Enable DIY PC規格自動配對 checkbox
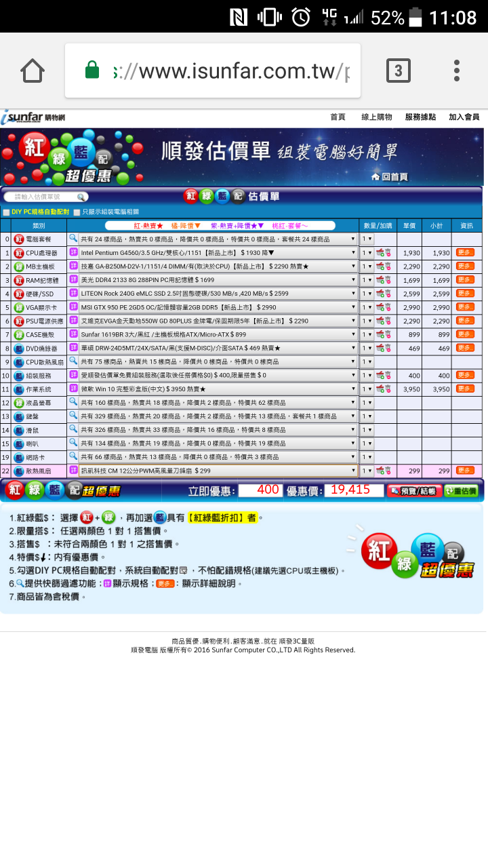The width and height of the screenshot is (488, 868). point(6,212)
